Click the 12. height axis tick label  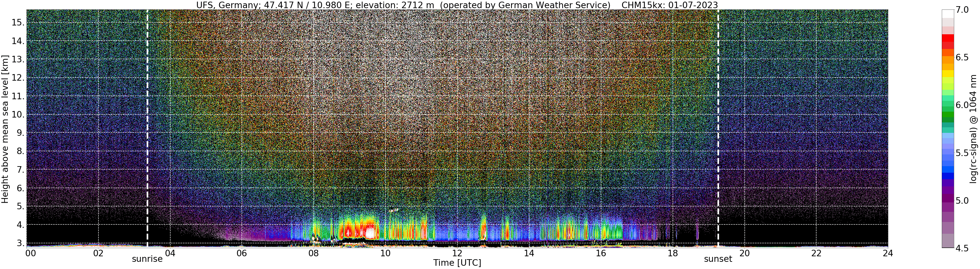pos(18,78)
